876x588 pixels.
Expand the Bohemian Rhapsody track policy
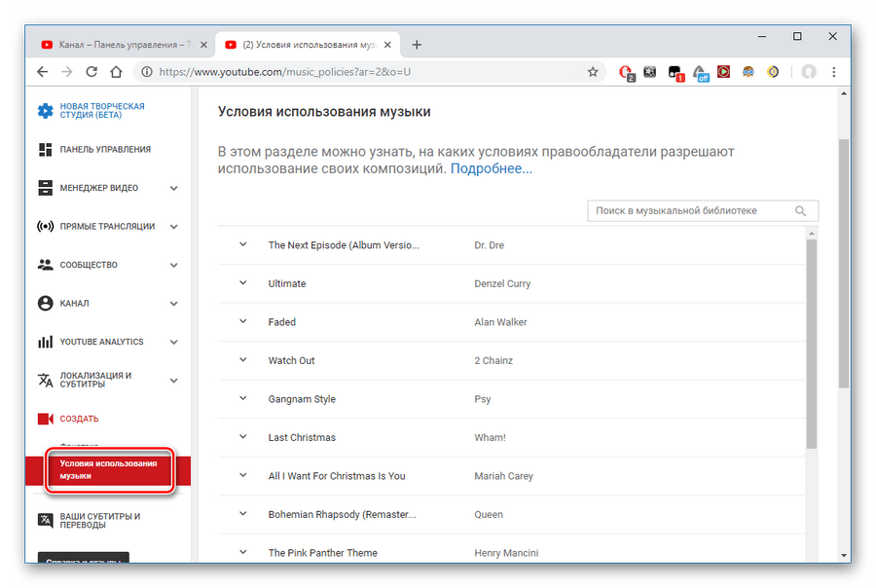click(x=243, y=513)
